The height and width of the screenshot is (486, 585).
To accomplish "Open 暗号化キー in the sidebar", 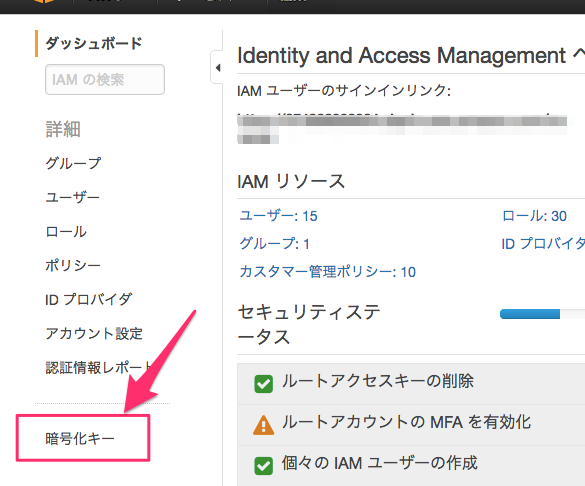I will pyautogui.click(x=80, y=439).
